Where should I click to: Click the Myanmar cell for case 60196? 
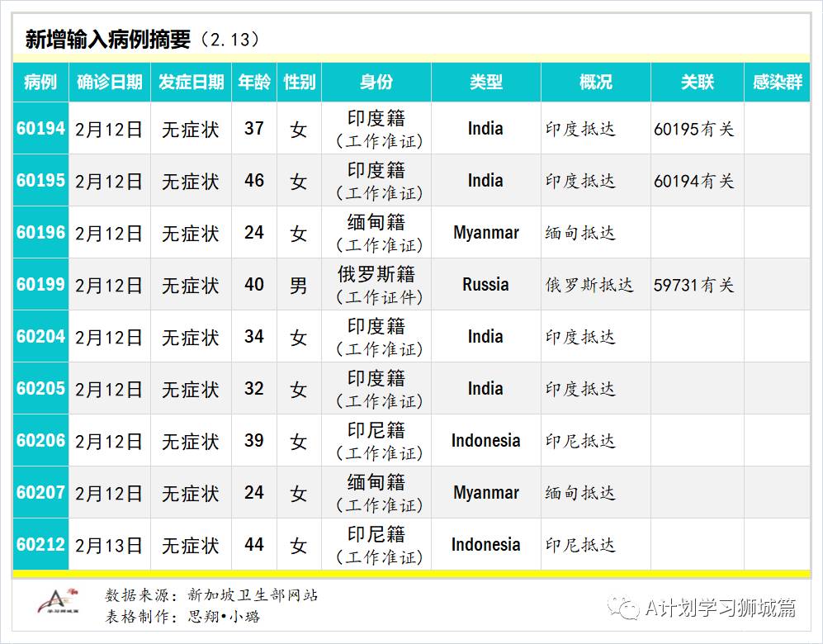[x=486, y=233]
